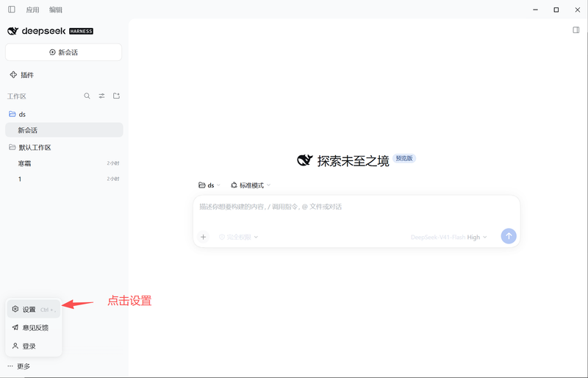Open the 应用 menu
The image size is (588, 378).
[32, 10]
